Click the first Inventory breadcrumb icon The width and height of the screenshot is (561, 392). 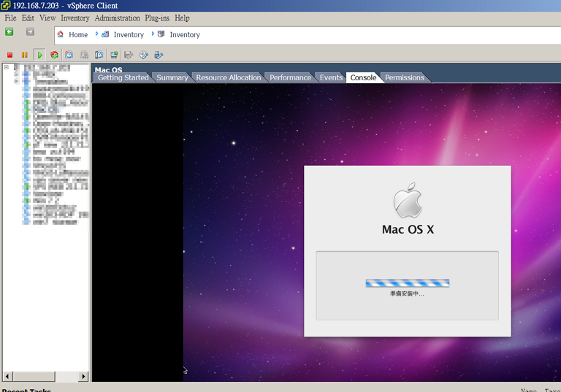[x=105, y=34]
